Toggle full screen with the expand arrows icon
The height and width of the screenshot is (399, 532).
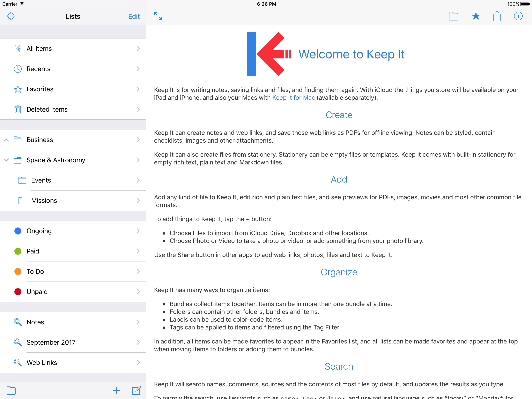[x=158, y=16]
